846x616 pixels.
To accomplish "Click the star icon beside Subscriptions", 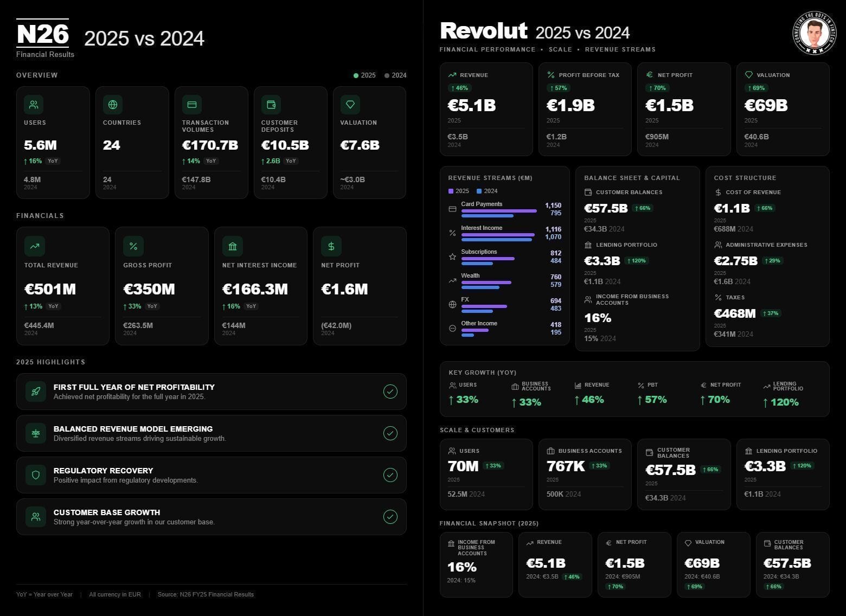I will click(x=452, y=256).
